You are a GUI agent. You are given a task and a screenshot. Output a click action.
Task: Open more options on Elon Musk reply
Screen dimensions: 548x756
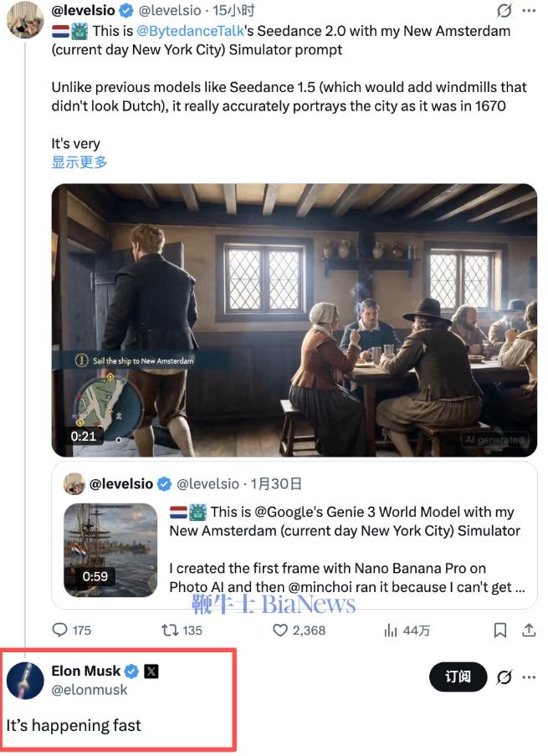pyautogui.click(x=529, y=677)
